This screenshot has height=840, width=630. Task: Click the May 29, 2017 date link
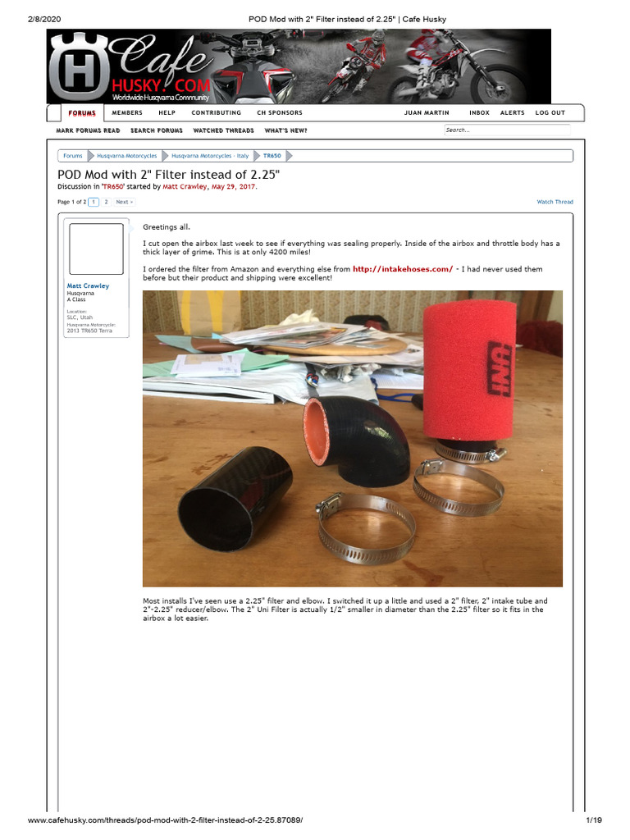pos(233,187)
